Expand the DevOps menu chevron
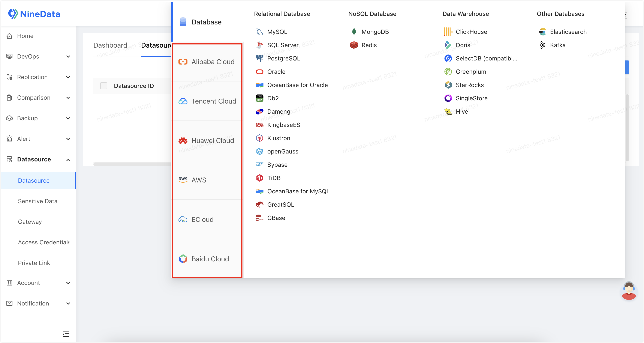Viewport: 644px width, 343px height. pos(68,57)
